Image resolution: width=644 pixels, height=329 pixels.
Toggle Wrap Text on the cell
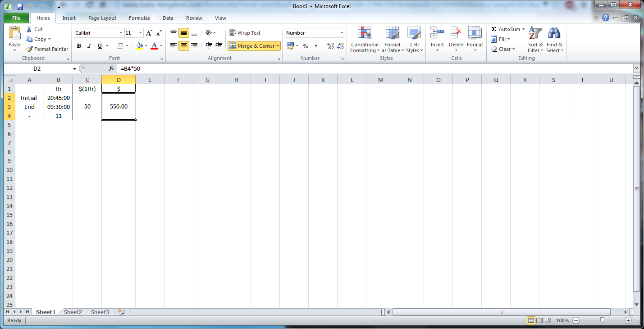[x=245, y=33]
